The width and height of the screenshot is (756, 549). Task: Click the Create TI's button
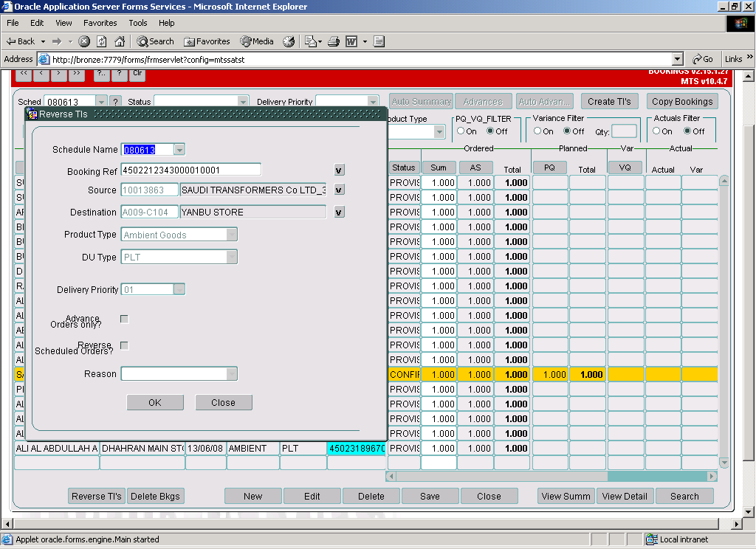pyautogui.click(x=609, y=102)
